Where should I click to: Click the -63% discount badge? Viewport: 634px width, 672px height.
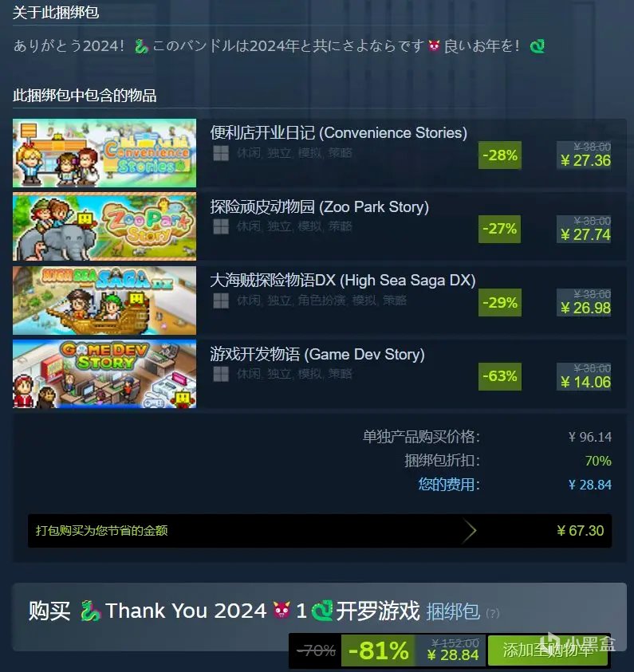coord(500,376)
